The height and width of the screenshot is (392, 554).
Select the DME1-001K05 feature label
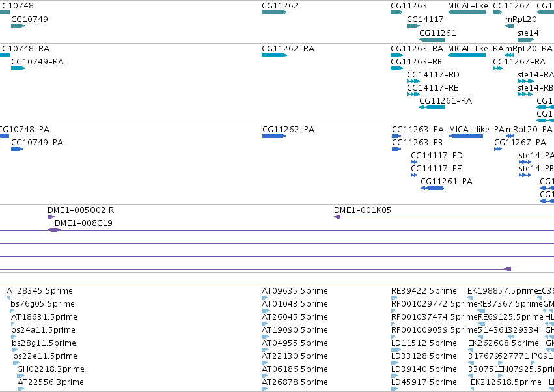click(363, 210)
